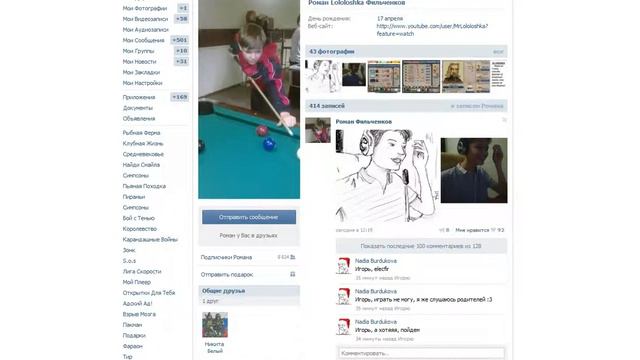Open Пьяная Походка app
This screenshot has height=360, width=640.
point(144,186)
